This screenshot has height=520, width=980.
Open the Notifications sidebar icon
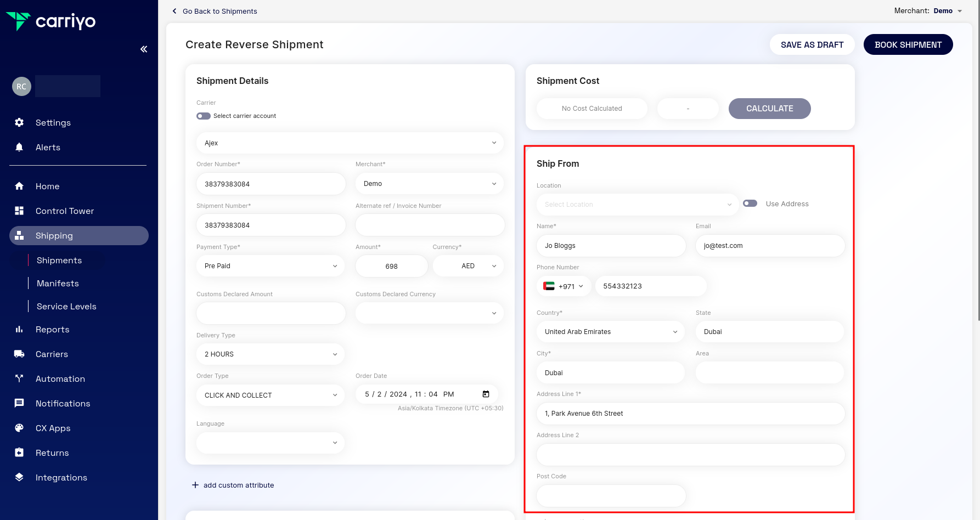(19, 403)
